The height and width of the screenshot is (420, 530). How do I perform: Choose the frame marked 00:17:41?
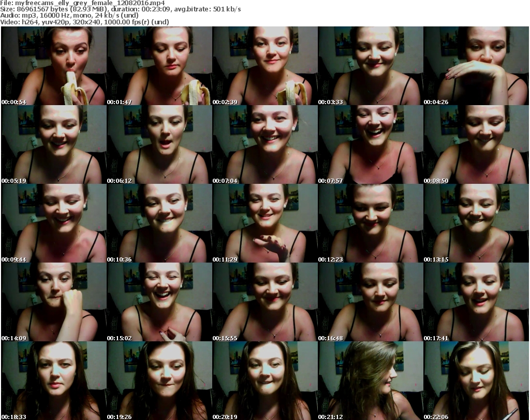click(476, 302)
